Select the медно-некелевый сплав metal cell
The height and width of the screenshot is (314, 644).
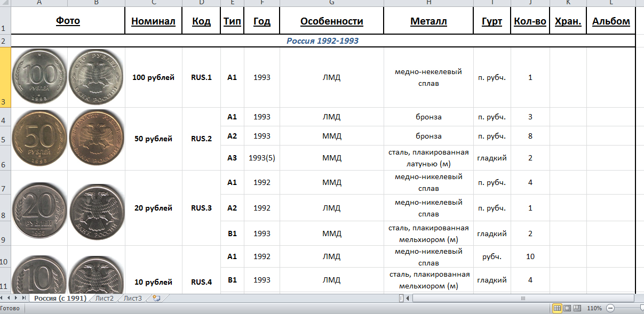pyautogui.click(x=428, y=77)
